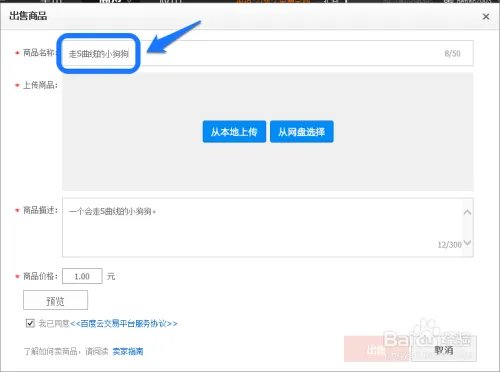
Task: Click the 商品价格 label
Action: click(x=40, y=276)
